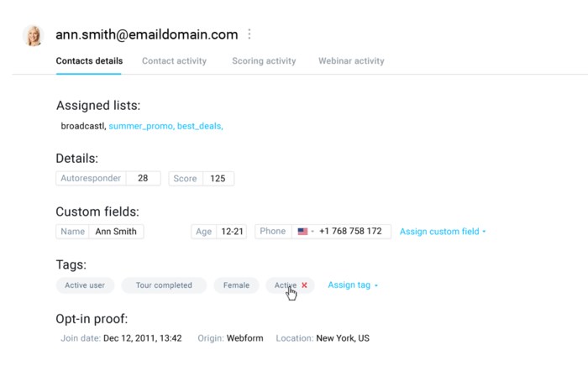The width and height of the screenshot is (588, 371).
Task: Open the best_deals list link
Action: click(200, 126)
